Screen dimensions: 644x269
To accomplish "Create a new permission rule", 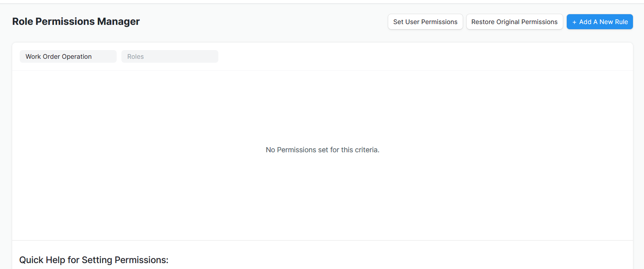I will pos(599,22).
